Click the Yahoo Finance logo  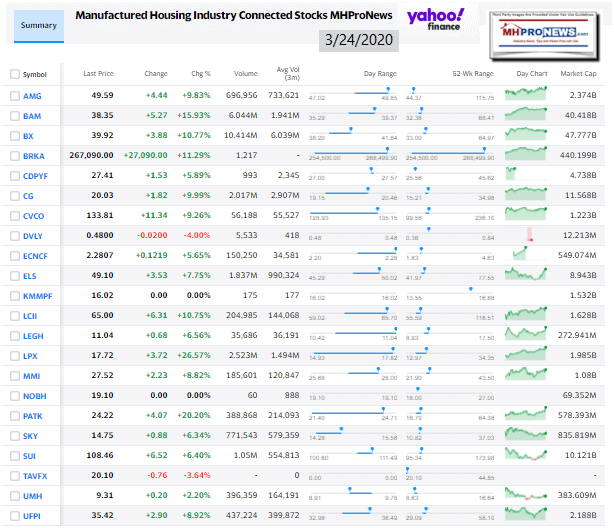435,20
